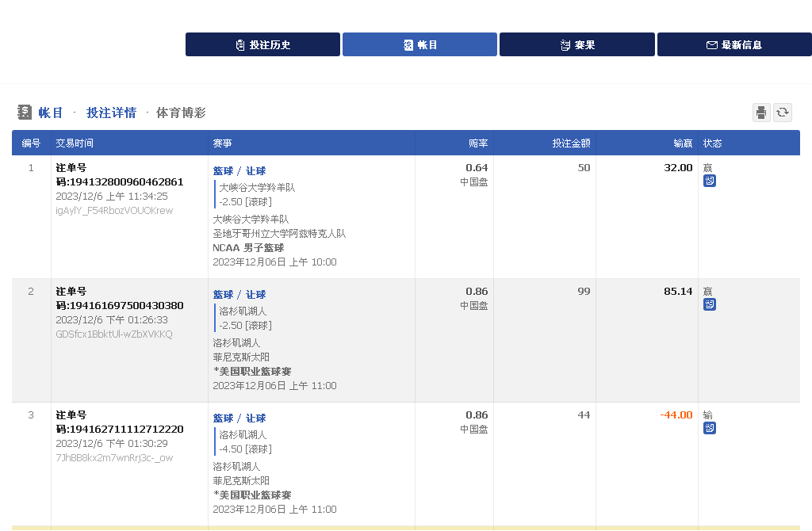Click stake amount 44

584,415
